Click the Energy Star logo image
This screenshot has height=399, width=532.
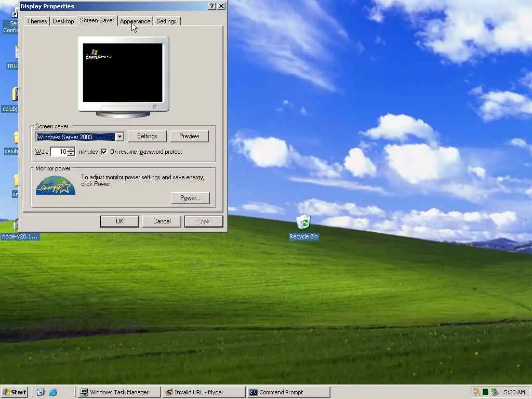pyautogui.click(x=55, y=185)
